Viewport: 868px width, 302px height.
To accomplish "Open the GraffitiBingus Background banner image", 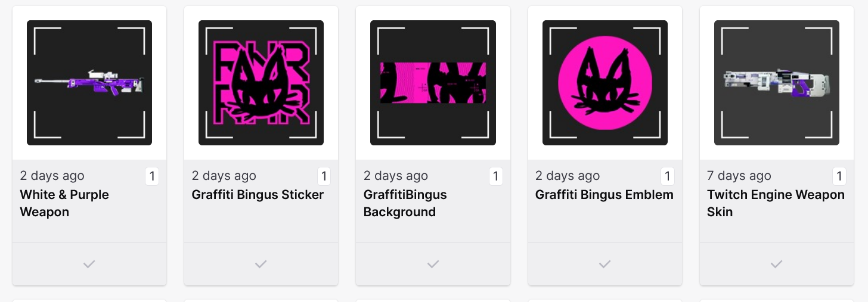I will tap(433, 83).
